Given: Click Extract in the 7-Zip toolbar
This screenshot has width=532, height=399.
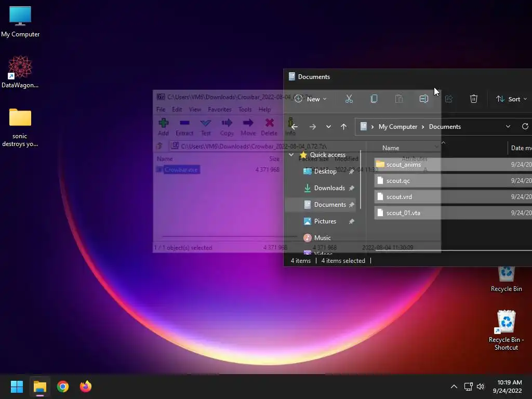Looking at the screenshot, I should [x=184, y=127].
